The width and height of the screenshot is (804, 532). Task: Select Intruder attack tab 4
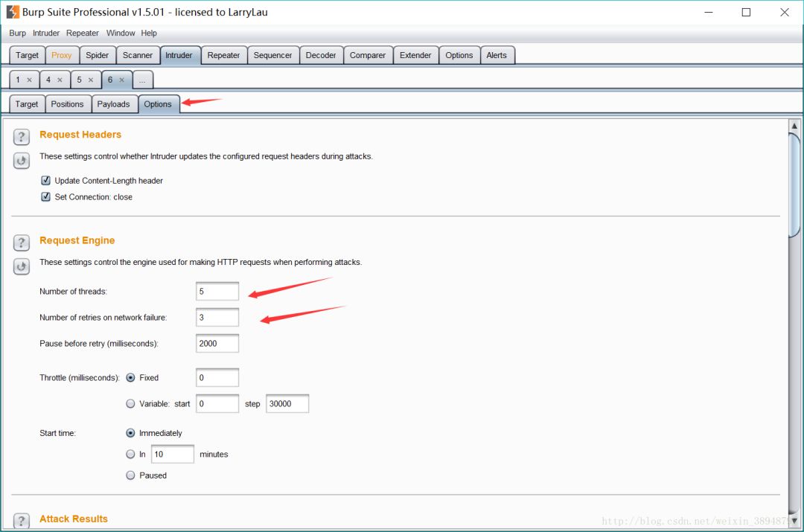click(48, 80)
